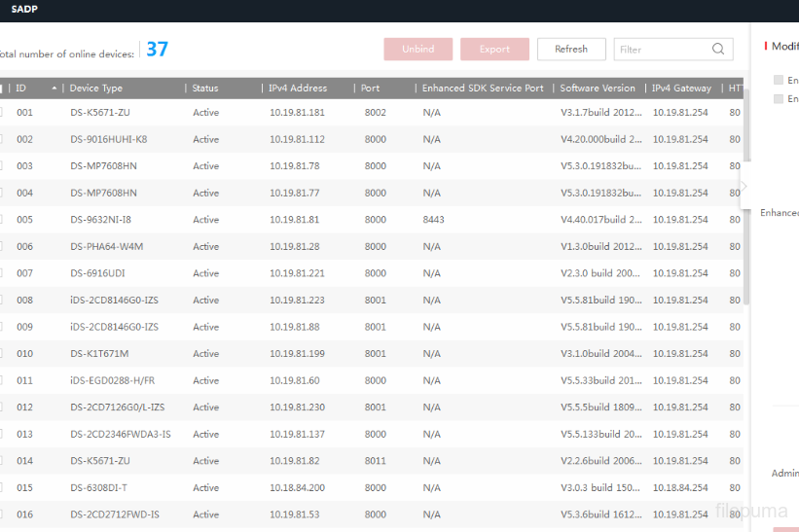This screenshot has width=799, height=532.
Task: Collapse the right side panel with chevron arrow
Action: pos(745,187)
